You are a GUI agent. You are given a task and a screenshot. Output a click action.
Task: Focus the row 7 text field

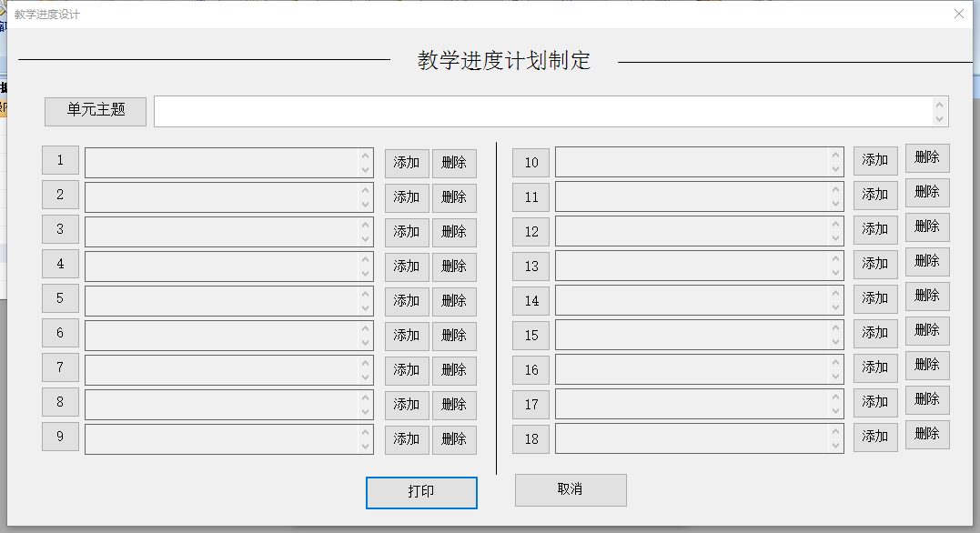[x=222, y=370]
